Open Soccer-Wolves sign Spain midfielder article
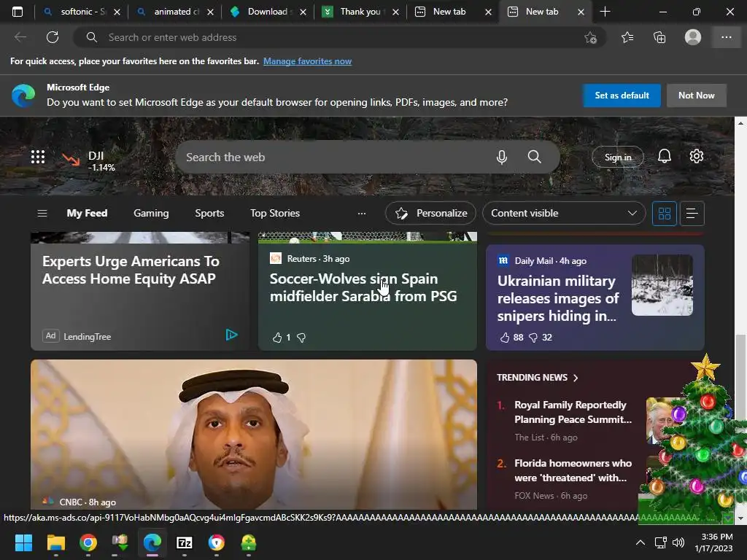Viewport: 747px width, 560px height. [x=363, y=287]
